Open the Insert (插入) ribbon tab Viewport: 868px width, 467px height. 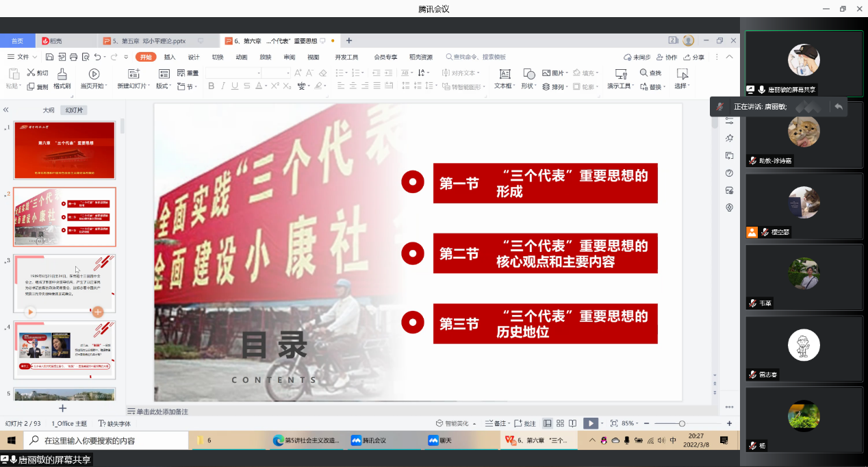pos(170,57)
